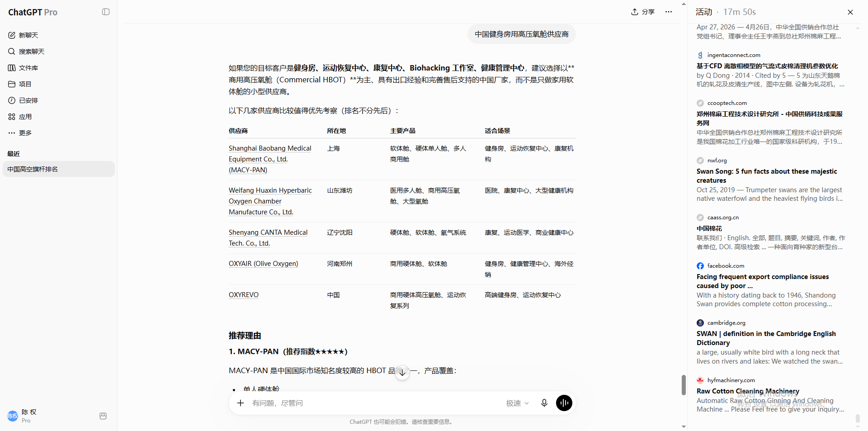The image size is (868, 431).
Task: Click the 河南郑州 location cell
Action: pos(340,264)
